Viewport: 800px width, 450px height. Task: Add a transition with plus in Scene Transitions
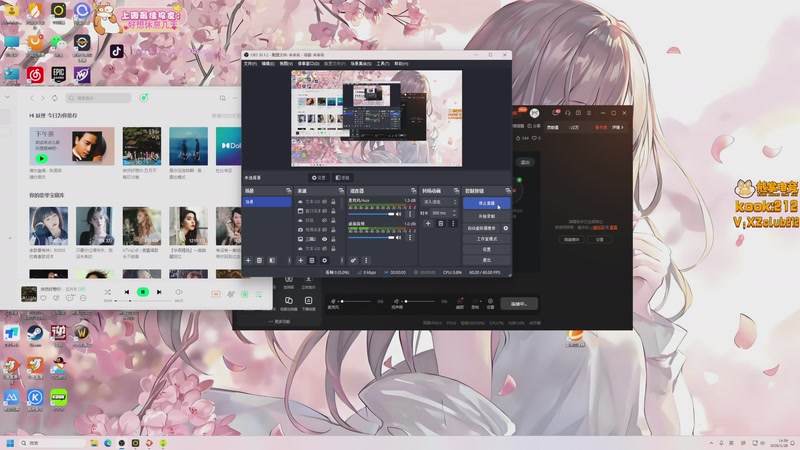click(428, 223)
